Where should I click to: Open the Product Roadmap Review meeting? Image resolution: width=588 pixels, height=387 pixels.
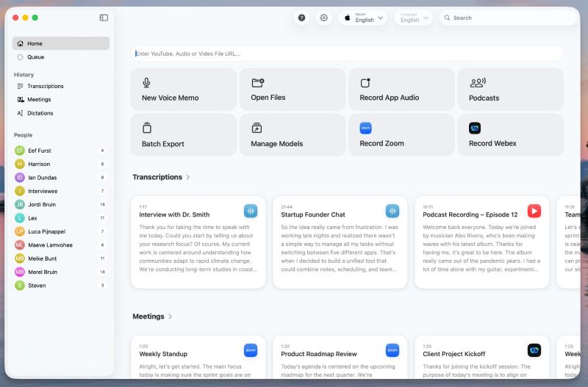click(x=340, y=358)
